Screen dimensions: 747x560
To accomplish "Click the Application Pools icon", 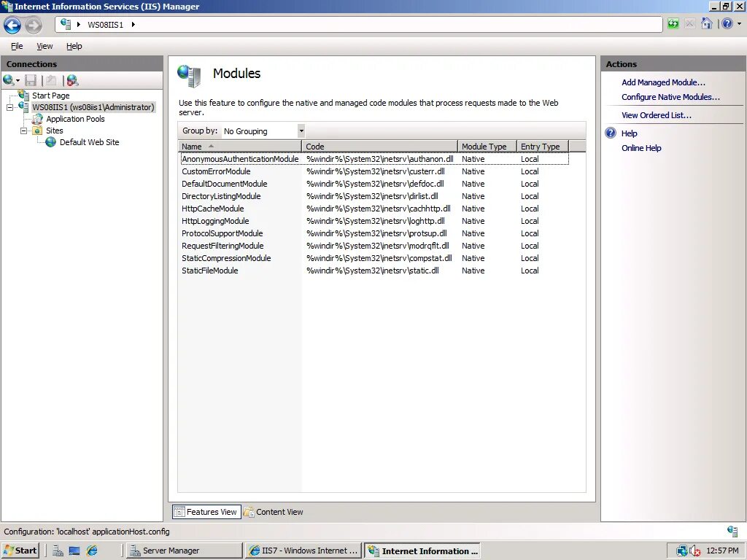I will 38,119.
